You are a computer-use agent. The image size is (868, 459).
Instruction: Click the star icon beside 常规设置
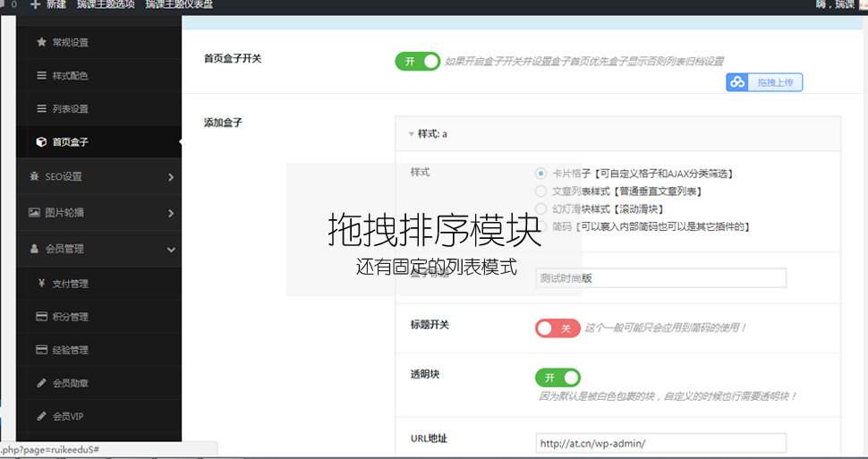tap(41, 42)
